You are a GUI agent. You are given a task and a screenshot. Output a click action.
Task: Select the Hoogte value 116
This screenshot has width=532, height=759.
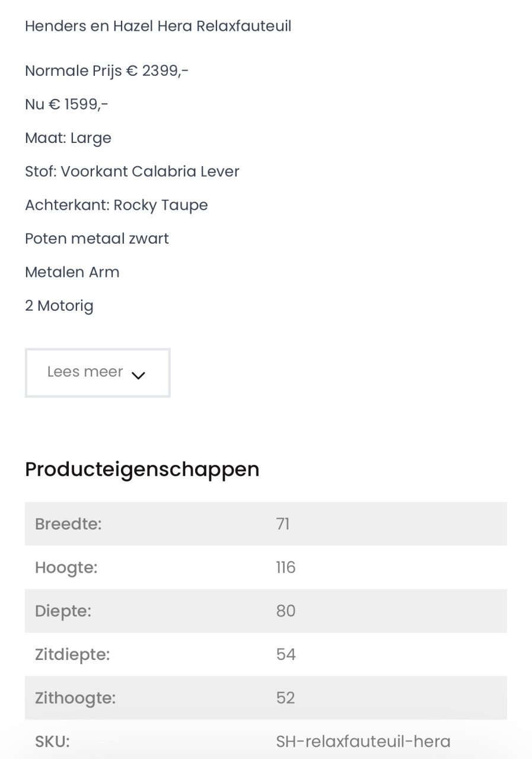click(x=285, y=567)
